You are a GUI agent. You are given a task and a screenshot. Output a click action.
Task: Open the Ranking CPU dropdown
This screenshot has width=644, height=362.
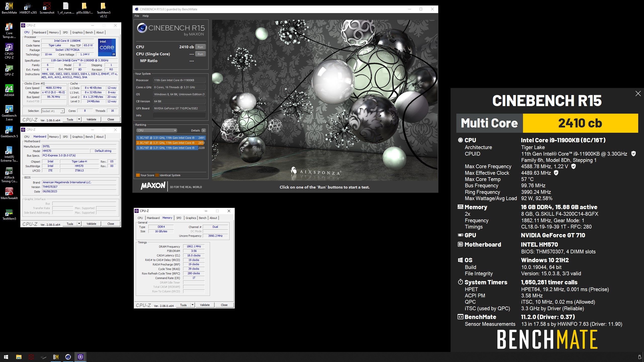(x=157, y=130)
